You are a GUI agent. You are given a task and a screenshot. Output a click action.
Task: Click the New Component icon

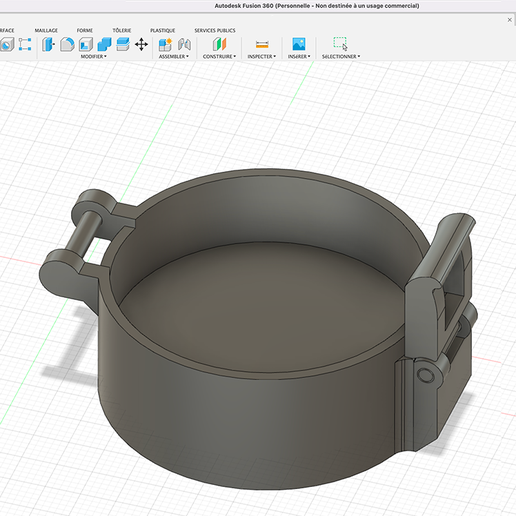point(165,44)
